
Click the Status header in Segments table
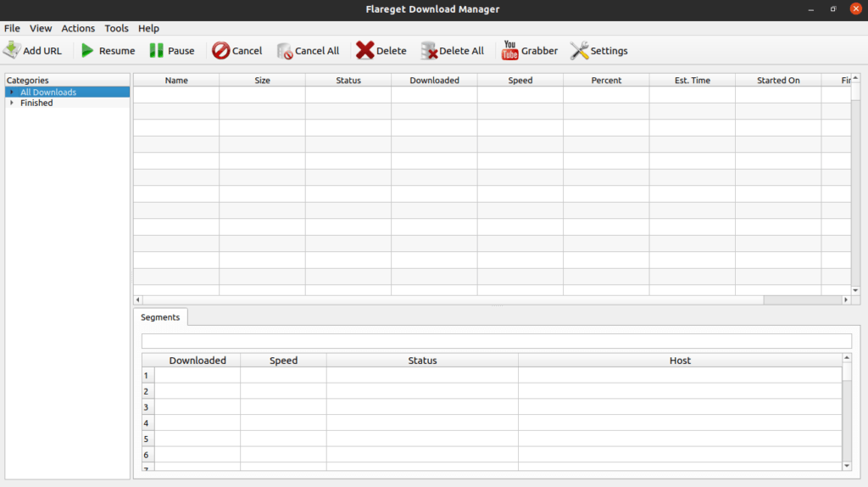(x=422, y=360)
